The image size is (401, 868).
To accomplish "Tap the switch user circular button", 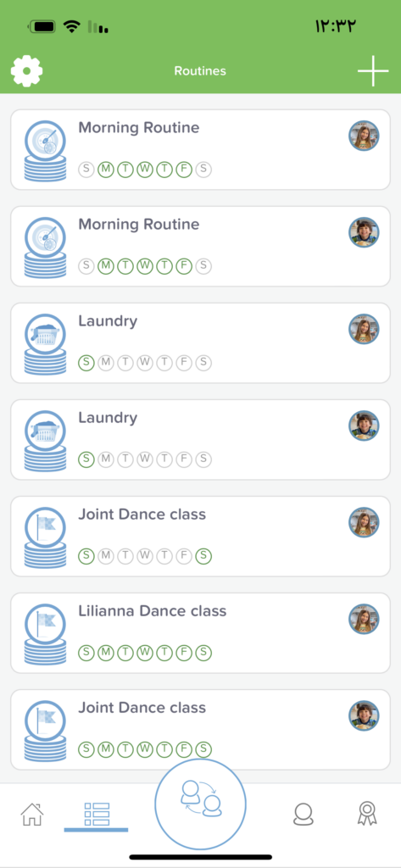I will 200,804.
